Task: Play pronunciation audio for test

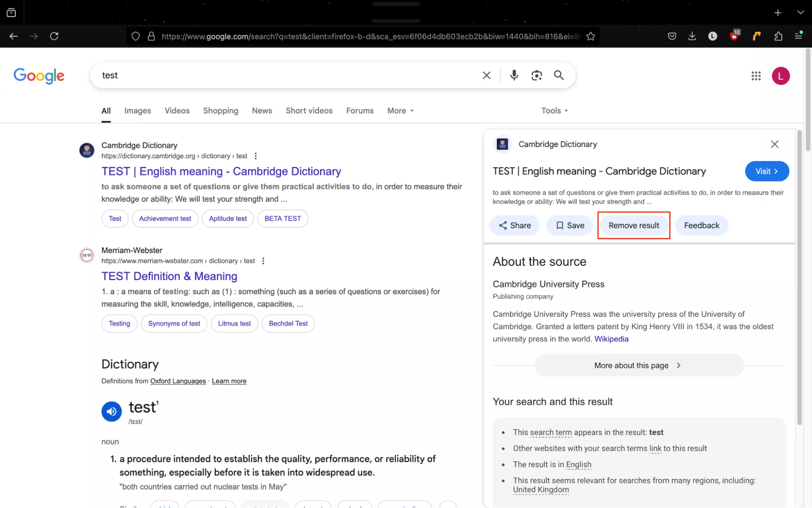Action: (111, 411)
